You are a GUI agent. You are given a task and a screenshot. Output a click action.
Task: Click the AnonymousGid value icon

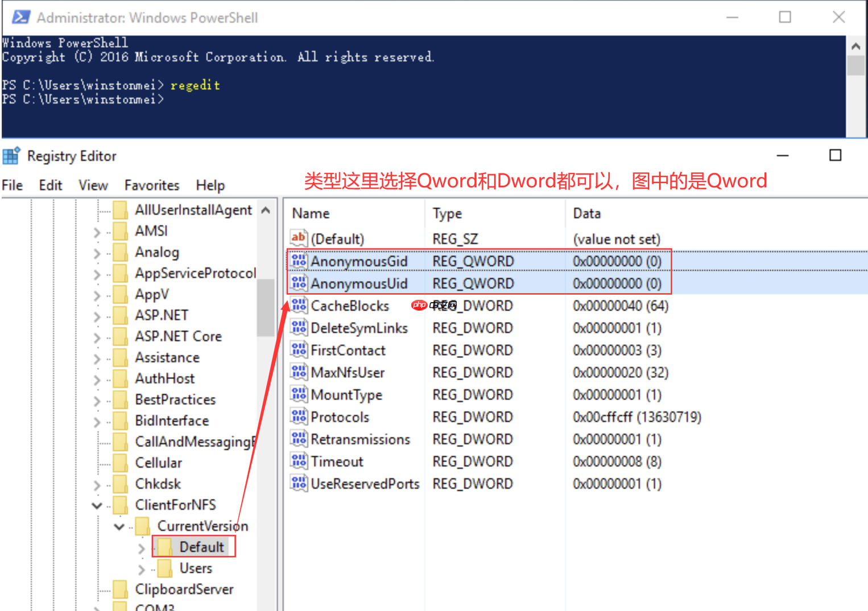coord(299,261)
